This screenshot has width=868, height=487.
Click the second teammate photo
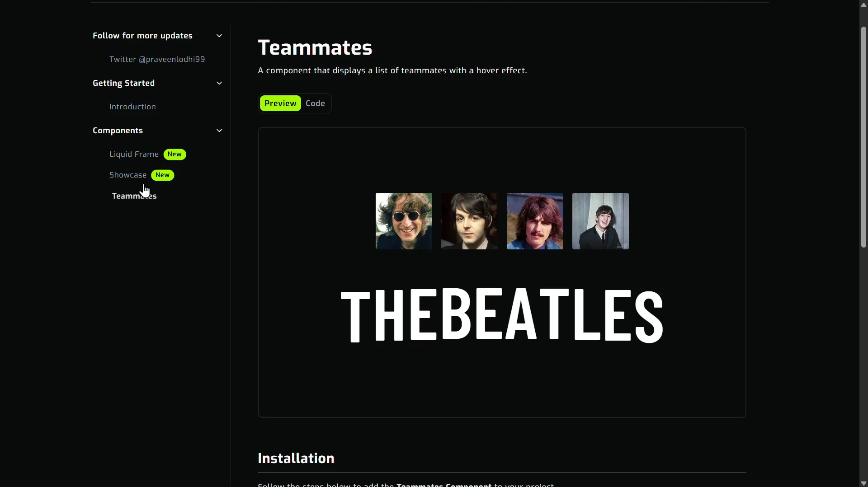click(469, 221)
